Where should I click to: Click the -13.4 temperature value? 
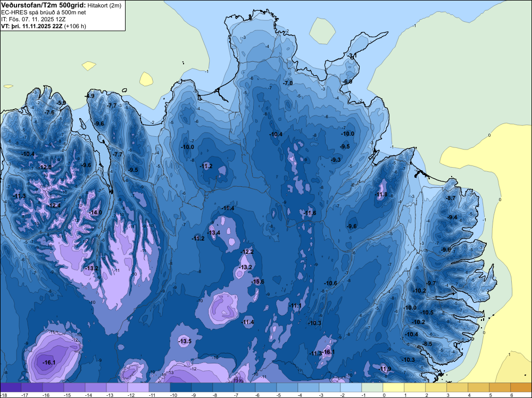[214, 233]
